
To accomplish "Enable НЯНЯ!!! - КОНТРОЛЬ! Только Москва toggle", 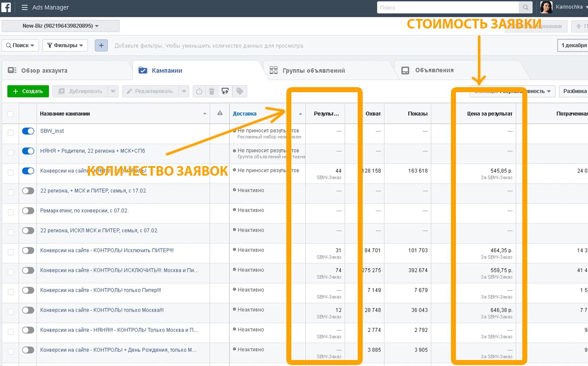I will tap(28, 330).
